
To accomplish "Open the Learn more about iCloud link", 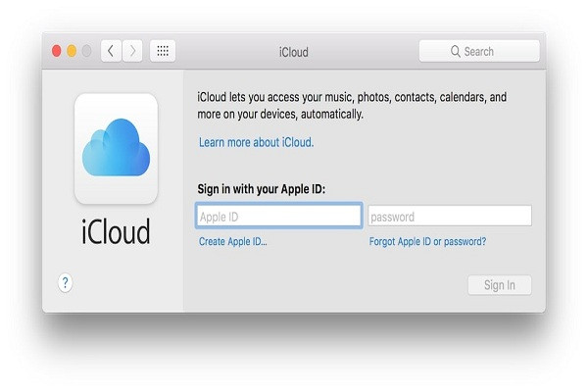I will [256, 142].
